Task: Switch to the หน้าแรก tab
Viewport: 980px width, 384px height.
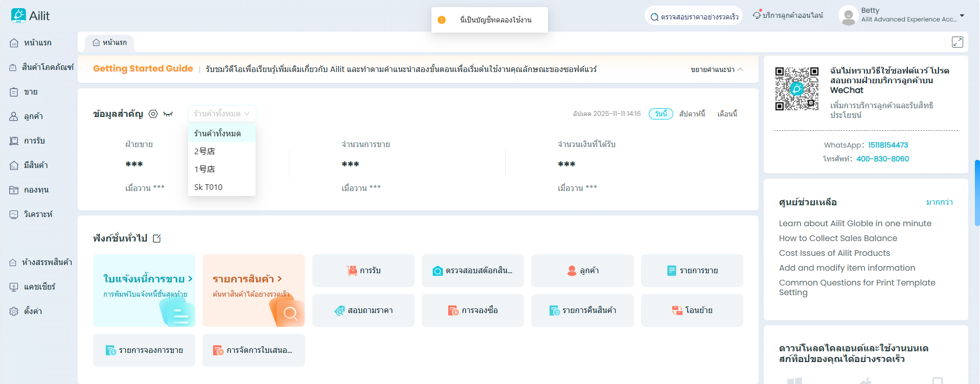Action: (109, 43)
